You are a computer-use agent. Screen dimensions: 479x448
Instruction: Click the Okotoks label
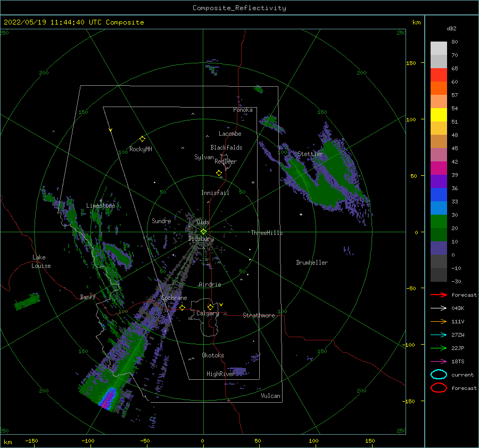(x=213, y=355)
